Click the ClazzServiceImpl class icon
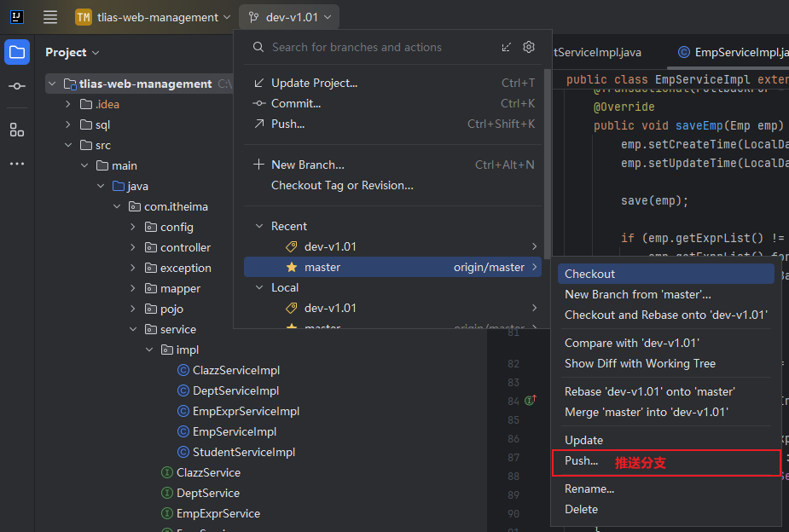The image size is (789, 532). (x=183, y=371)
